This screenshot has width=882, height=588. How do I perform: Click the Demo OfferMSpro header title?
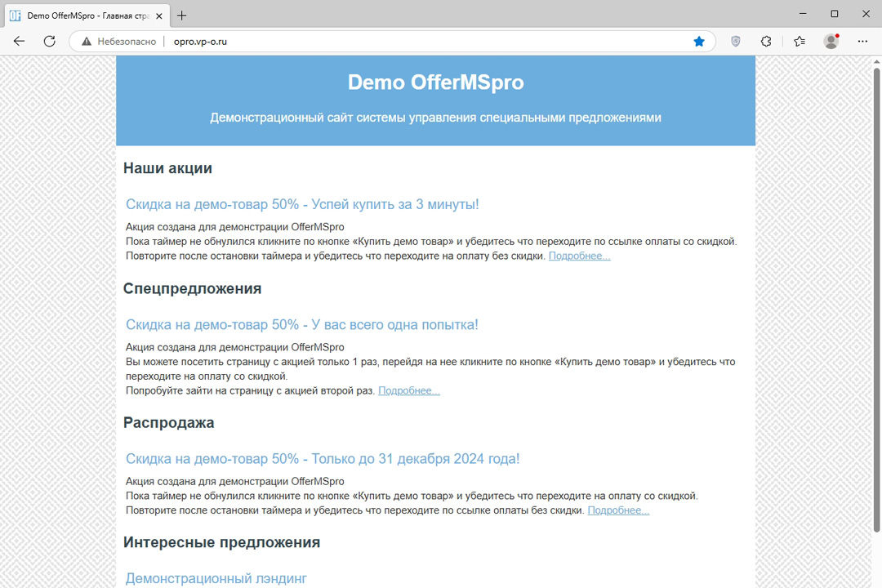(x=436, y=82)
